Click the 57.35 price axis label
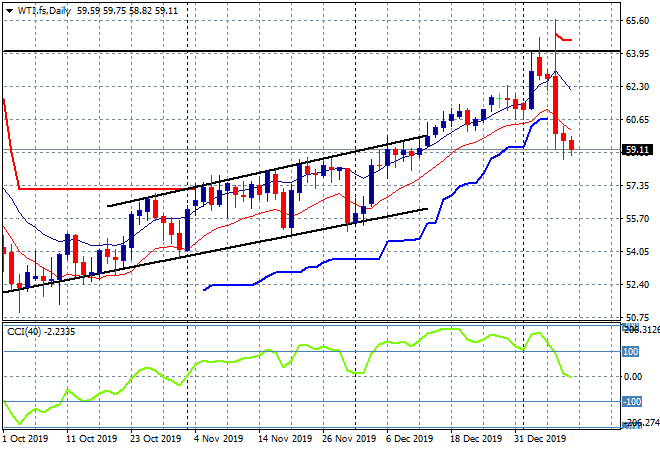Screen dimensions: 660x450 coord(637,186)
